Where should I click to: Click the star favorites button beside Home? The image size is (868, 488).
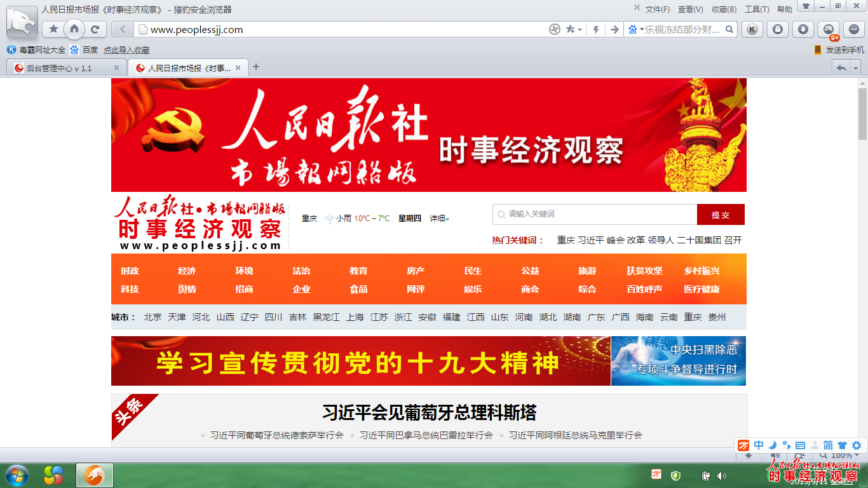pyautogui.click(x=54, y=29)
